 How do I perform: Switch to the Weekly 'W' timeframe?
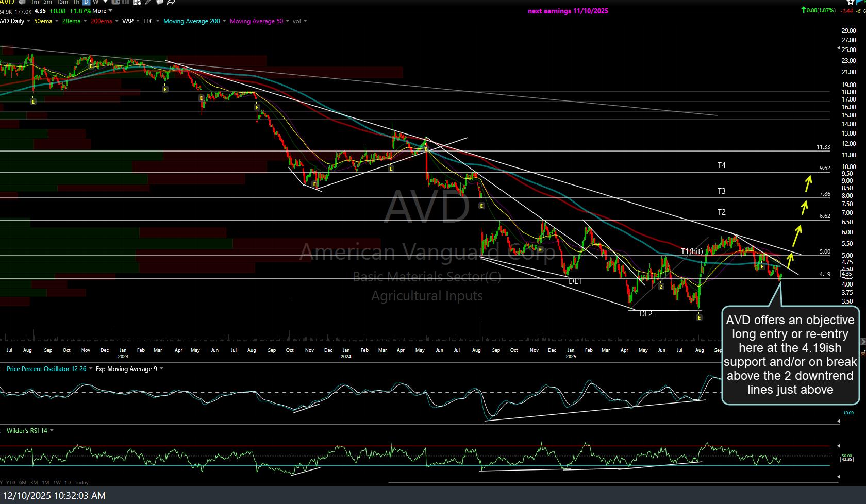pyautogui.click(x=96, y=2)
